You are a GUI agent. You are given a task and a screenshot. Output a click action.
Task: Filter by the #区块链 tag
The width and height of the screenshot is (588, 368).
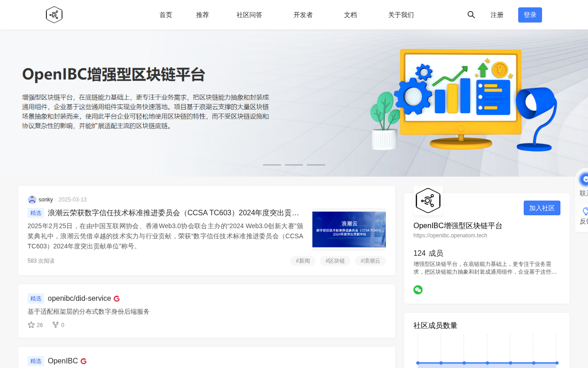tap(335, 261)
